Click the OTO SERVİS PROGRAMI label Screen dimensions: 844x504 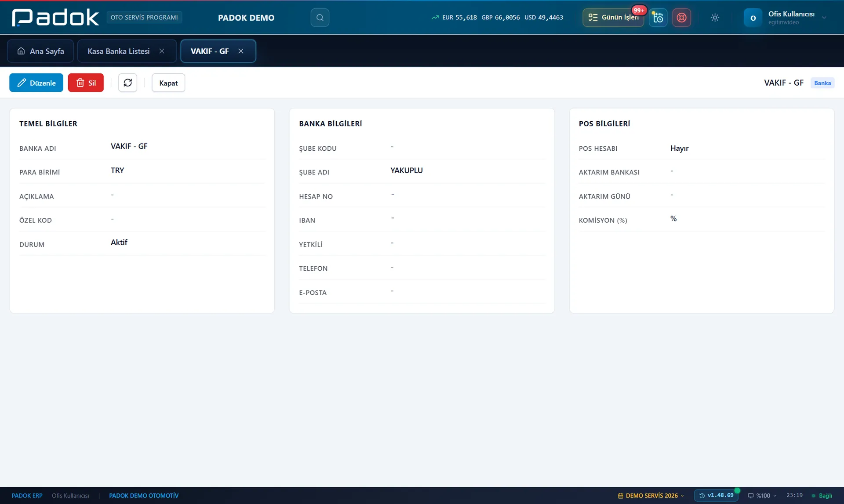pyautogui.click(x=144, y=18)
